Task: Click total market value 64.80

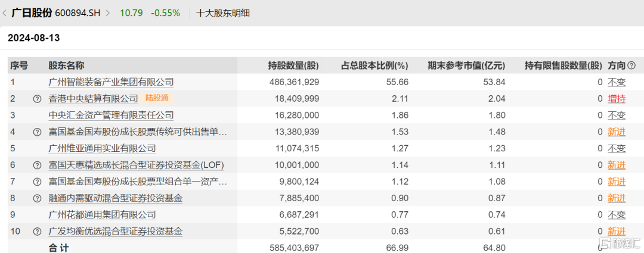Action: pos(496,248)
